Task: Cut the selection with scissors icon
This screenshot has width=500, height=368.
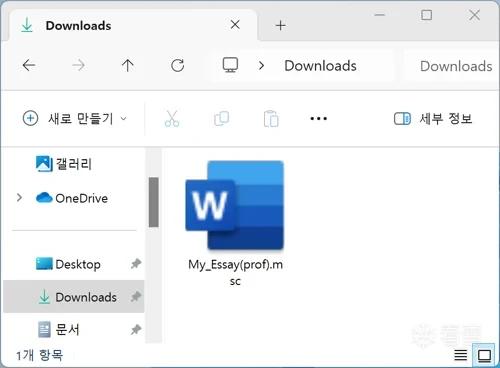Action: [172, 119]
